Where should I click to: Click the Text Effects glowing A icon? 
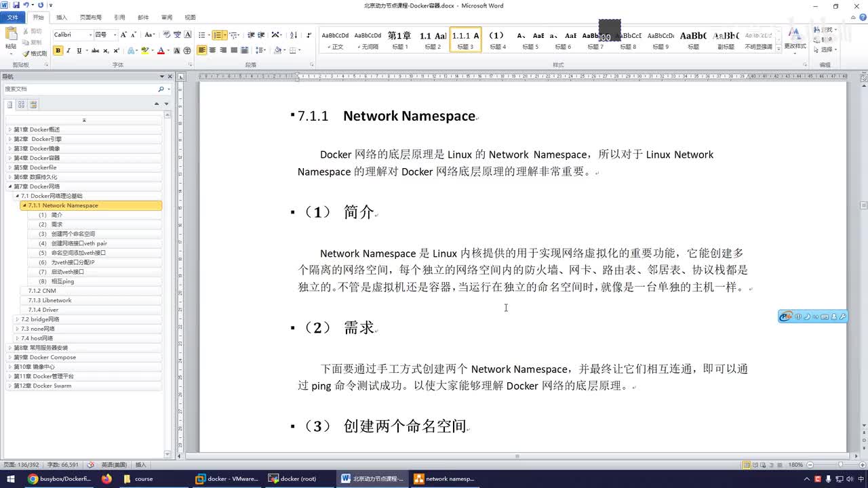pos(132,50)
